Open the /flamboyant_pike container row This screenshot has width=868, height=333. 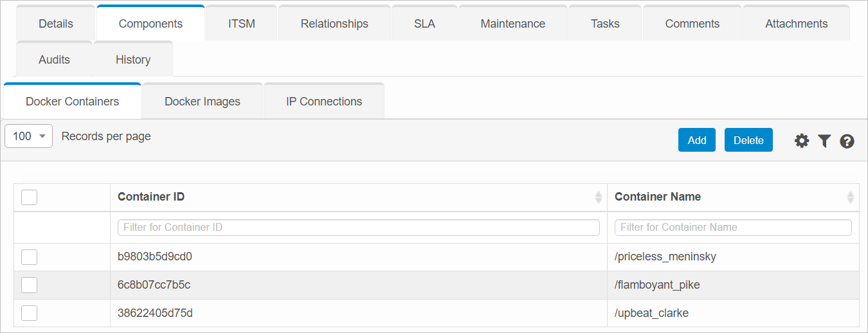[x=657, y=285]
